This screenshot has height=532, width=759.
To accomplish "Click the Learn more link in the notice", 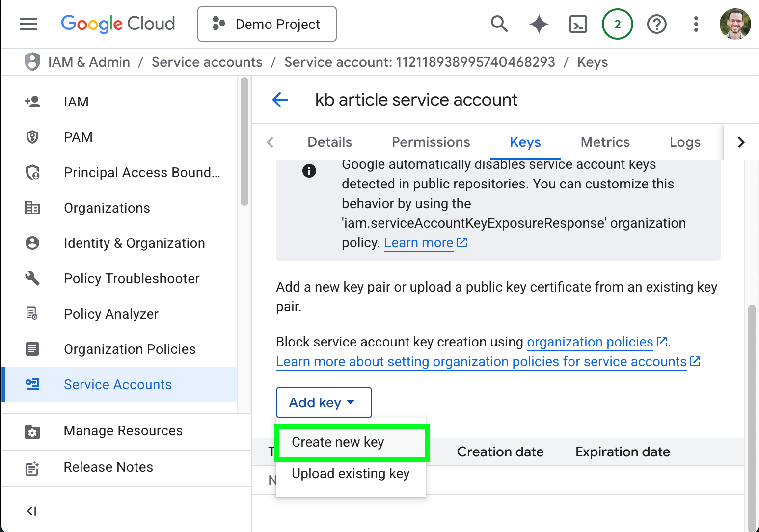I will 418,242.
